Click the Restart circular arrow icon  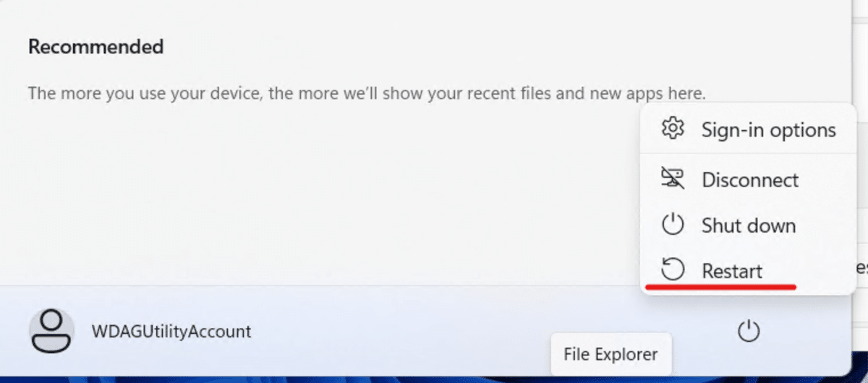[673, 270]
